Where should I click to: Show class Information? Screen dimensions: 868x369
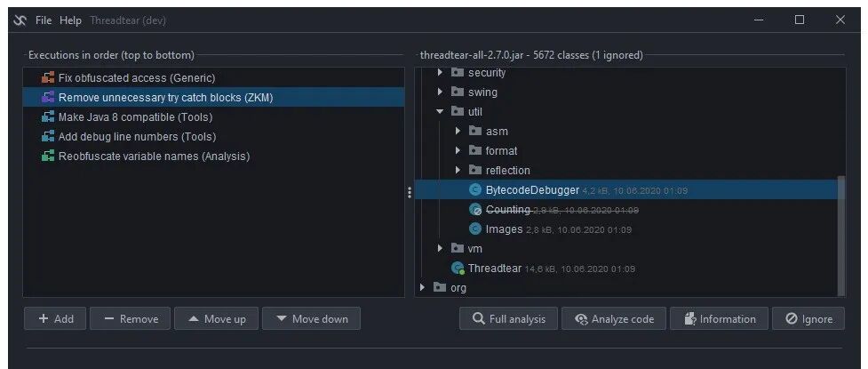[x=719, y=318]
